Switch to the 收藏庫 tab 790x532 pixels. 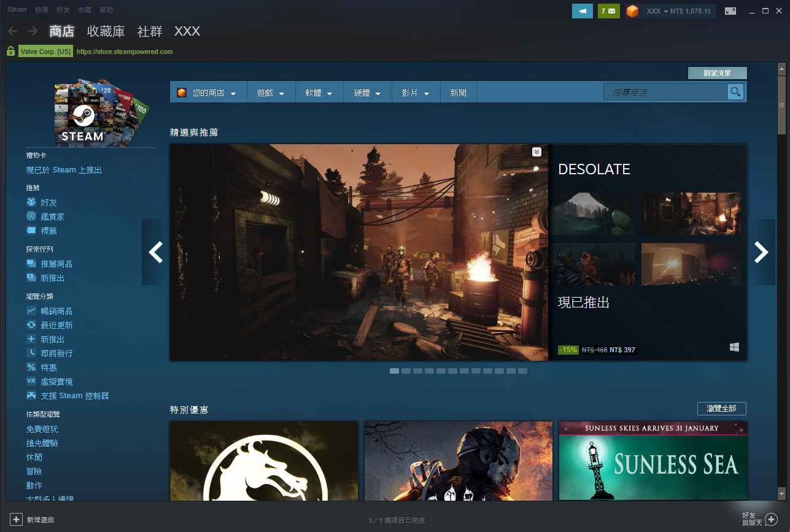(x=106, y=31)
